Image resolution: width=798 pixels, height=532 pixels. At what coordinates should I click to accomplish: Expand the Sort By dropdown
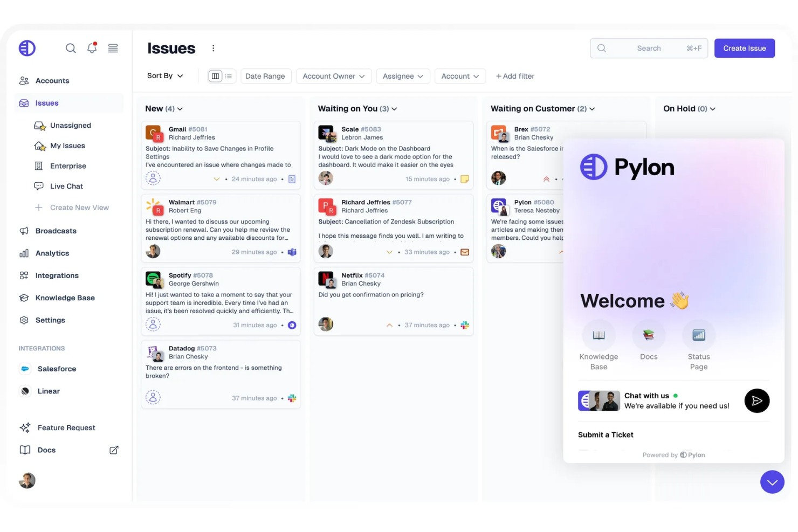click(164, 75)
